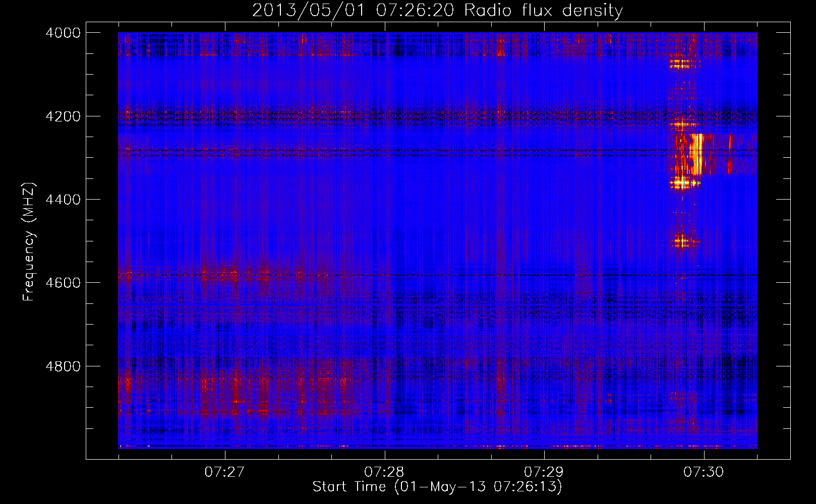Click the 07:30 time tick label
The height and width of the screenshot is (504, 816).
point(704,472)
